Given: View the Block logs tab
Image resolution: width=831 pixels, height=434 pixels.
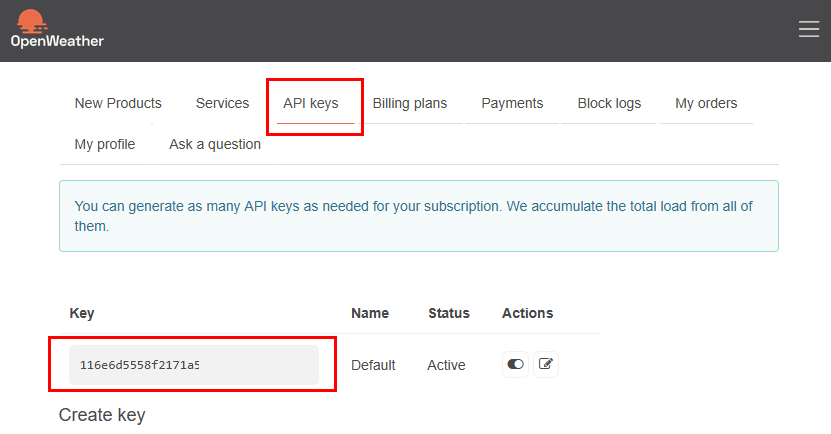Looking at the screenshot, I should click(609, 103).
